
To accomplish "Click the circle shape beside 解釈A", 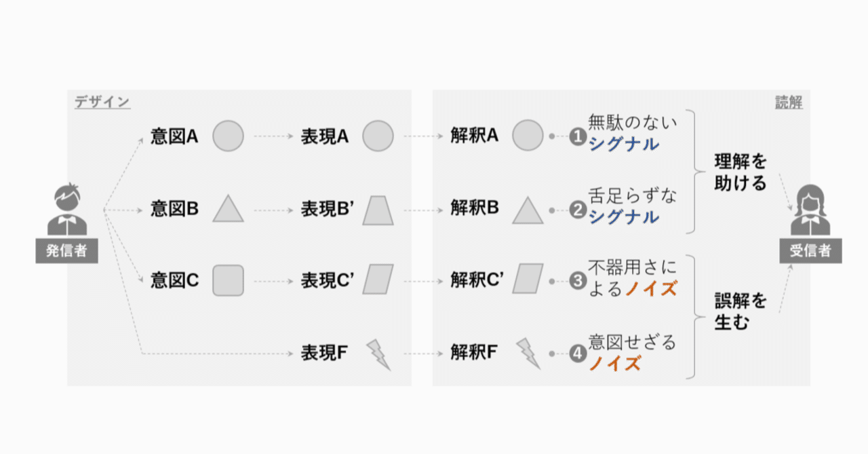I will 528,135.
